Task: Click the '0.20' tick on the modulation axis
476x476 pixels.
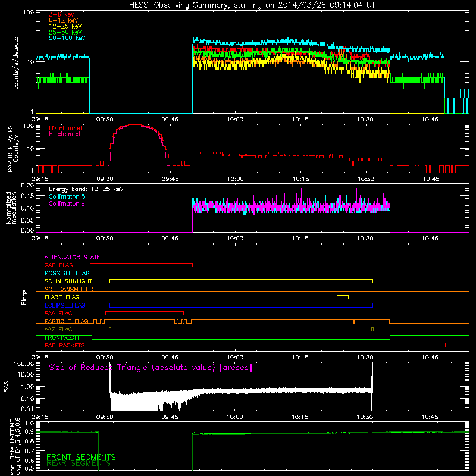Action: (27, 186)
